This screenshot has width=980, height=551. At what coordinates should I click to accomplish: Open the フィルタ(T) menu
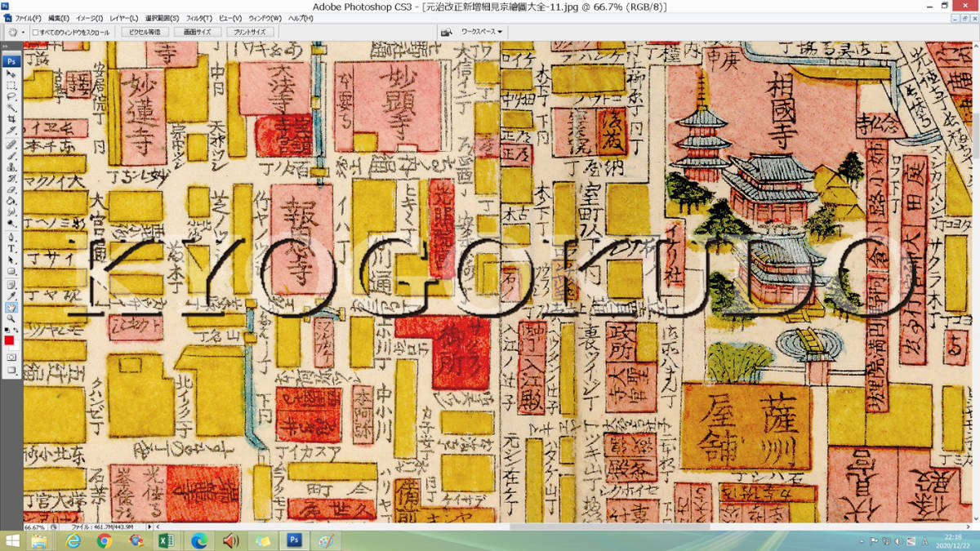click(198, 18)
